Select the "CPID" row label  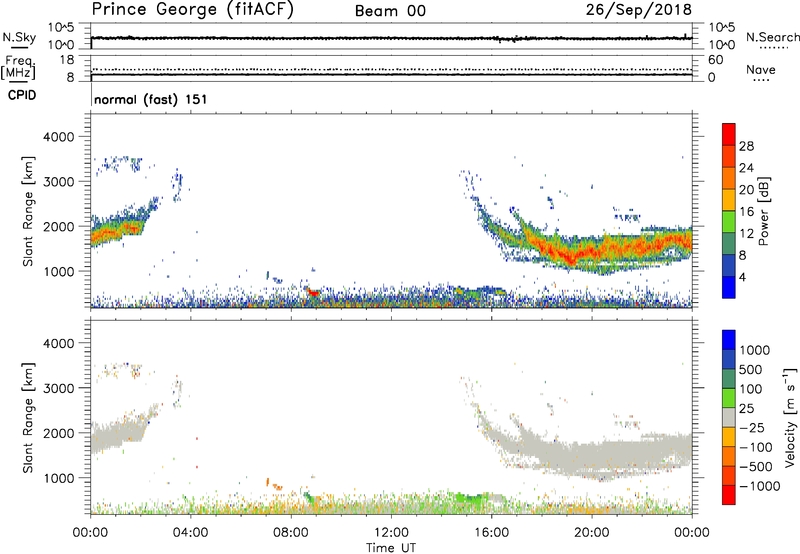[x=22, y=95]
